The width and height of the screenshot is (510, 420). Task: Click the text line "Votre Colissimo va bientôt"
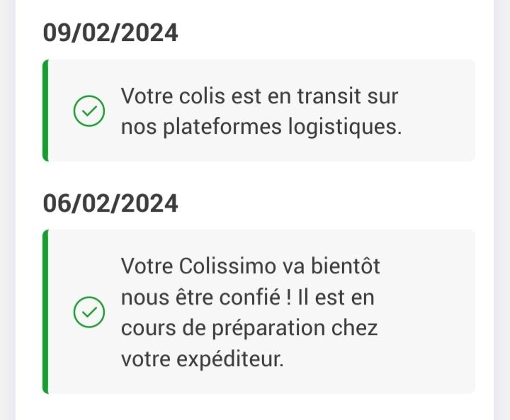pyautogui.click(x=251, y=266)
